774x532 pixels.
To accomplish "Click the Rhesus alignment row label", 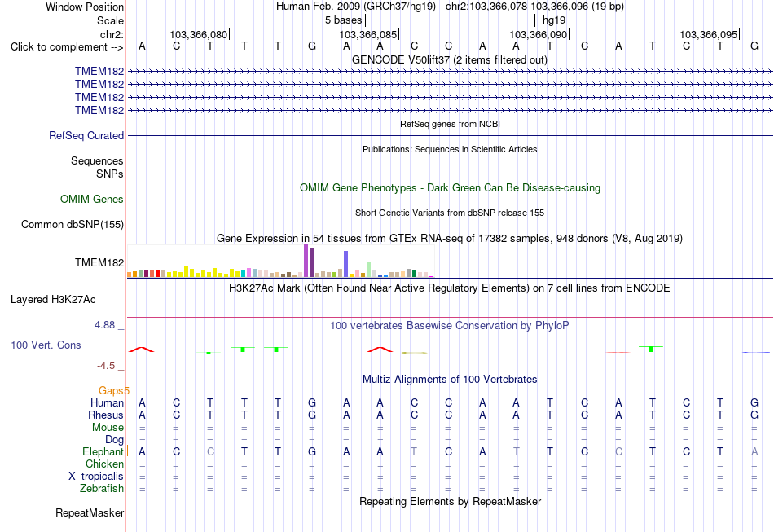I will [106, 415].
